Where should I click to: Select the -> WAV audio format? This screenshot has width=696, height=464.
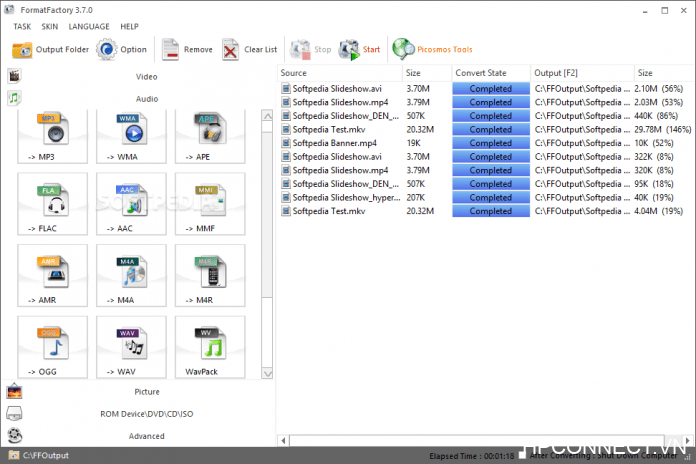(x=131, y=347)
